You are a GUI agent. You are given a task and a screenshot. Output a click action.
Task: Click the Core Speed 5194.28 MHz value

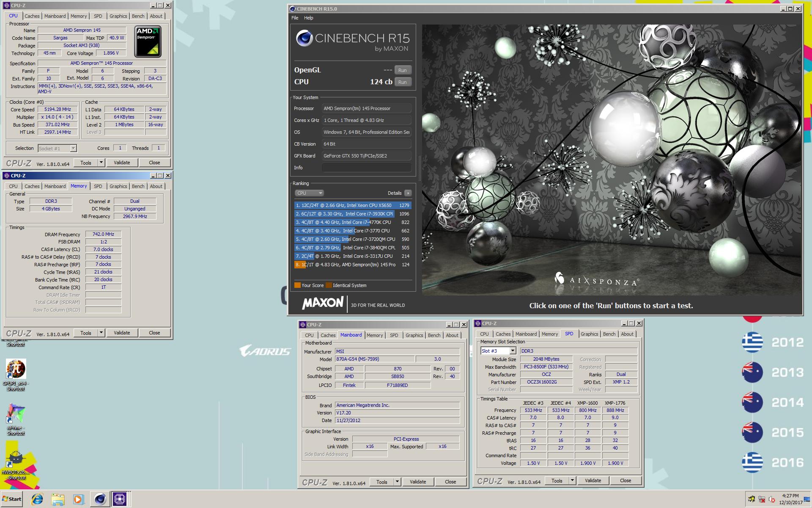(x=58, y=109)
